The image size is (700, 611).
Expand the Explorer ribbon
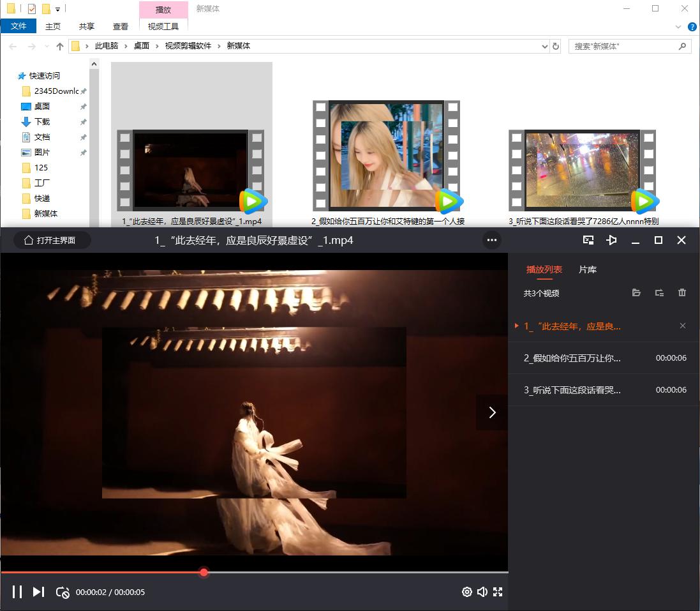coord(678,27)
